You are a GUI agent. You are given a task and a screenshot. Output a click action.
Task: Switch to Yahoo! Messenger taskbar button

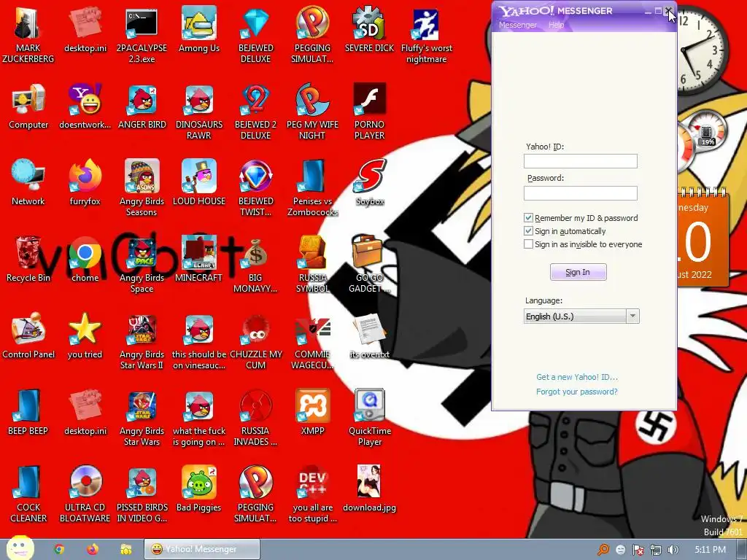[202, 549]
